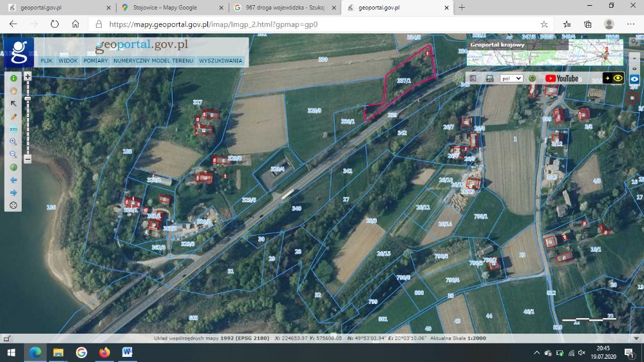Open the PLIK menu
The height and width of the screenshot is (362, 644).
46,61
